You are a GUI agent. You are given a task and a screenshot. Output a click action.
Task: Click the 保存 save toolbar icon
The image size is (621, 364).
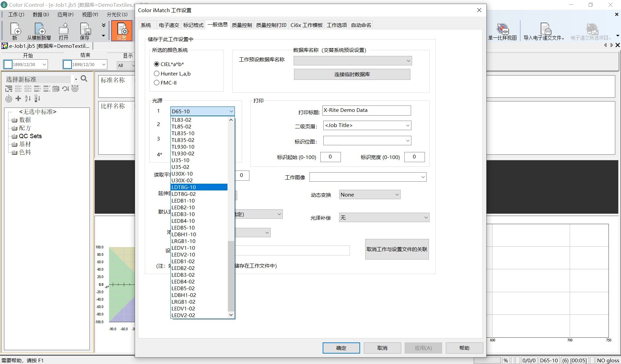pyautogui.click(x=85, y=30)
